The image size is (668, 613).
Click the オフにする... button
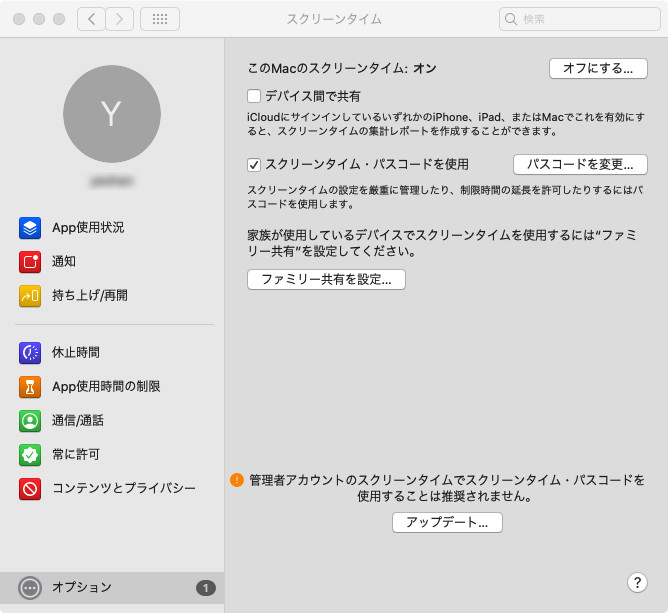[598, 69]
